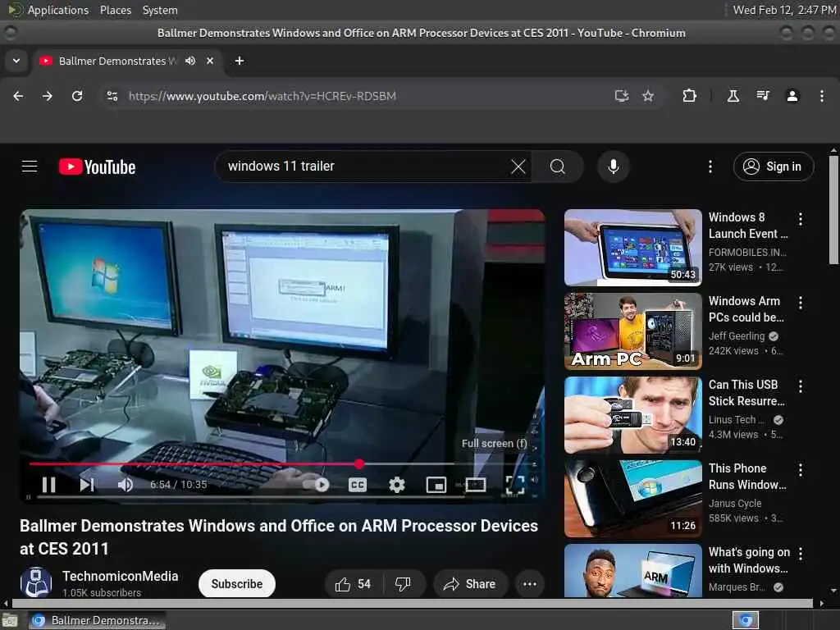Sign in to YouTube

pos(774,167)
